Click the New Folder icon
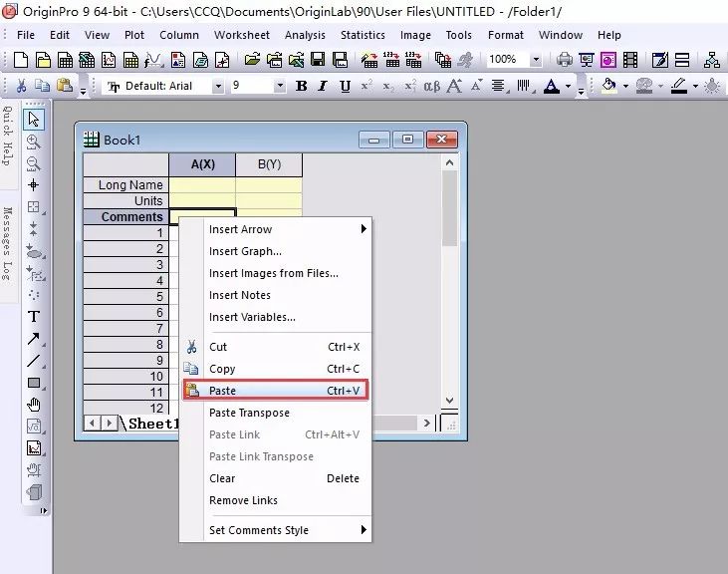Image resolution: width=728 pixels, height=574 pixels. (43, 60)
